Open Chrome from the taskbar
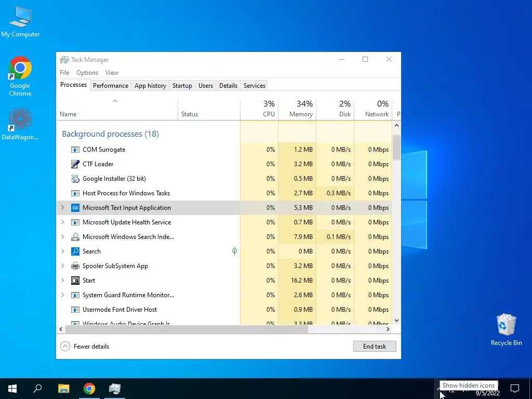532x399 pixels. 89,389
